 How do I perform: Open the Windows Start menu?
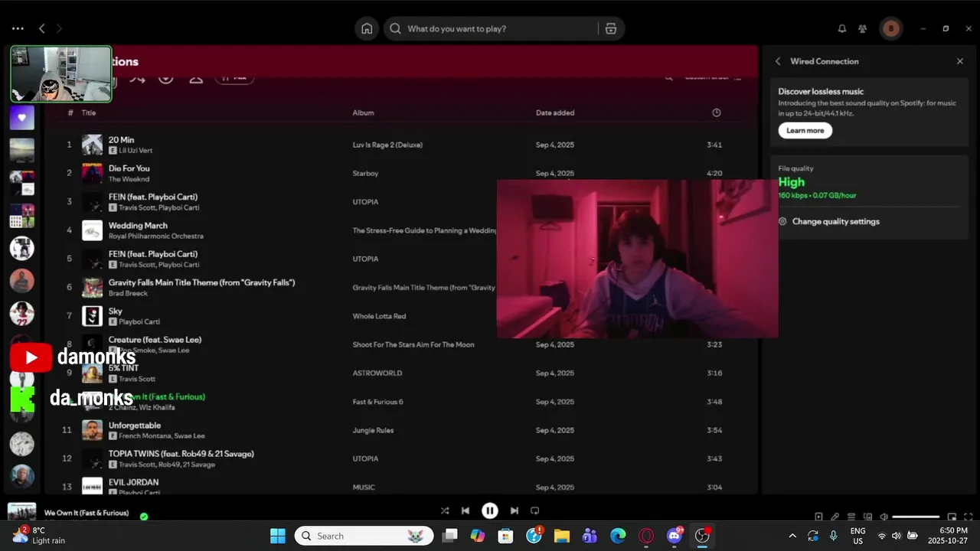pyautogui.click(x=277, y=536)
